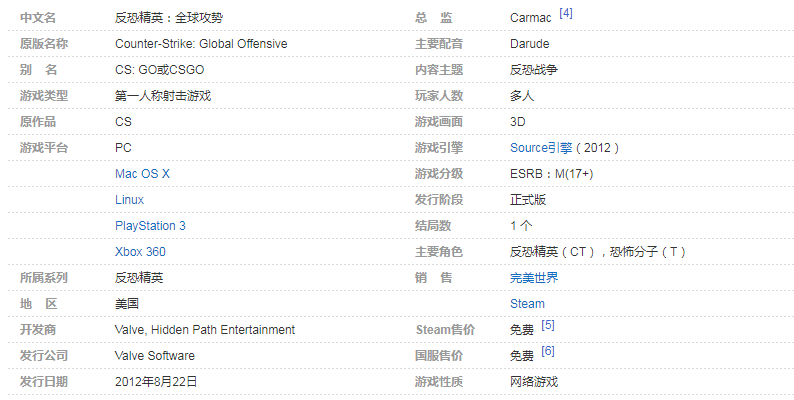Image resolution: width=794 pixels, height=400 pixels.
Task: Click the Carmac director value
Action: [530, 18]
